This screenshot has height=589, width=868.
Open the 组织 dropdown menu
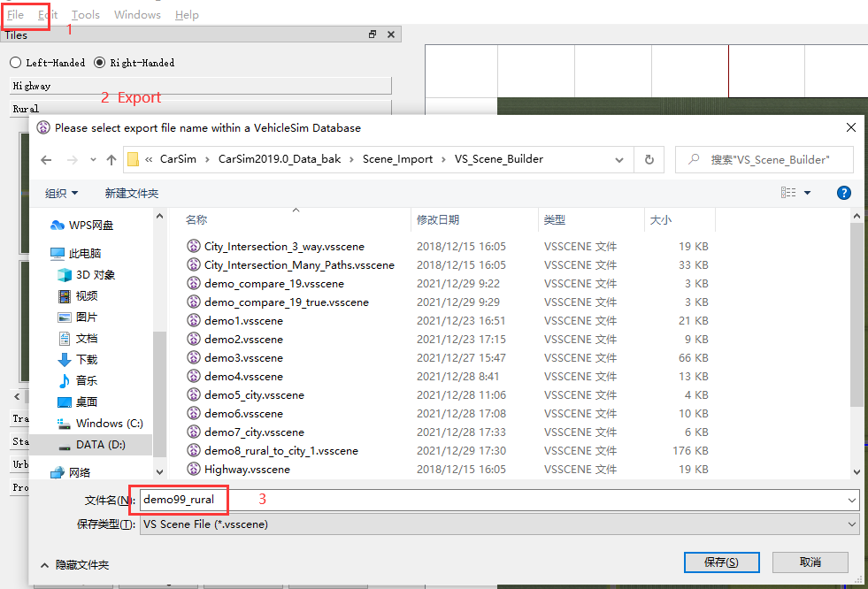(x=61, y=193)
